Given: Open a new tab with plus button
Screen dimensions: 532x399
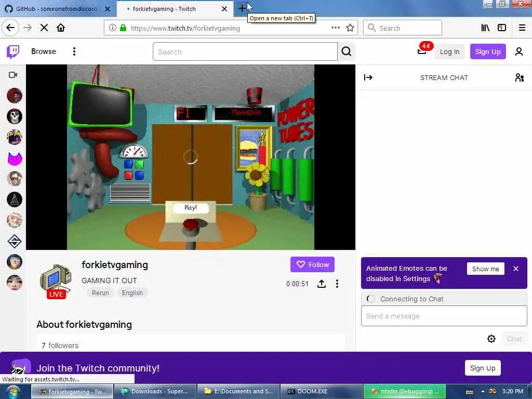Looking at the screenshot, I should pyautogui.click(x=242, y=8).
